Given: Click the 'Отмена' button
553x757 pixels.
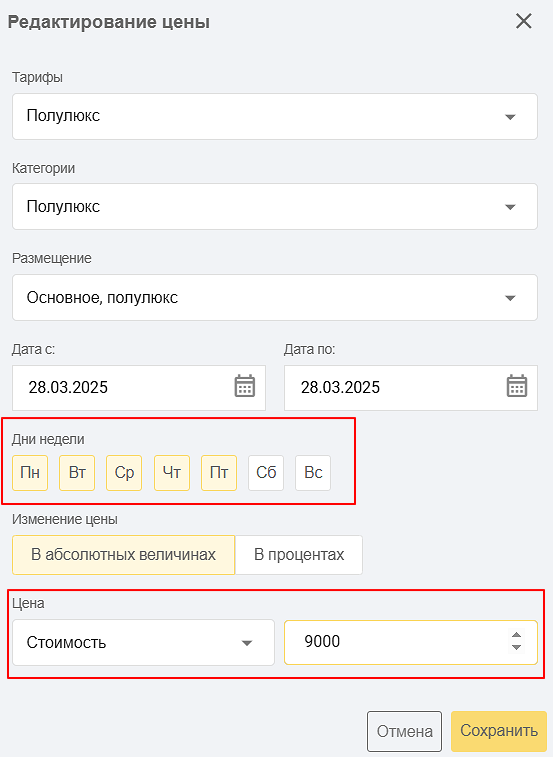Looking at the screenshot, I should click(x=404, y=731).
